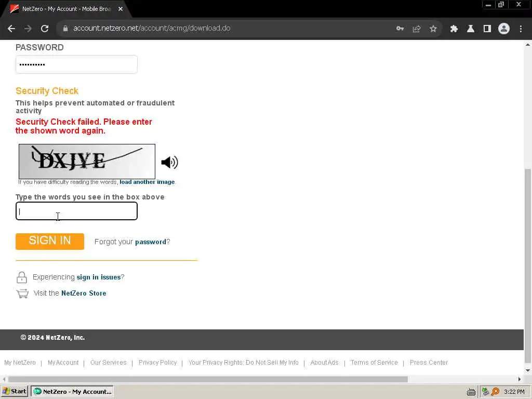Screen dimensions: 532x399
Task: Open About Ads footer link
Action: (x=324, y=362)
